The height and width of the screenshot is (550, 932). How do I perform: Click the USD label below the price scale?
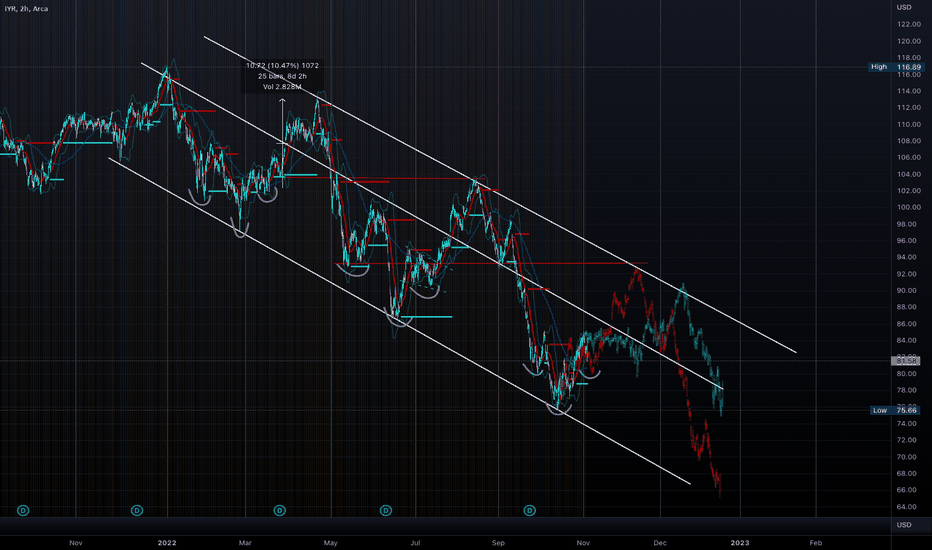(904, 524)
